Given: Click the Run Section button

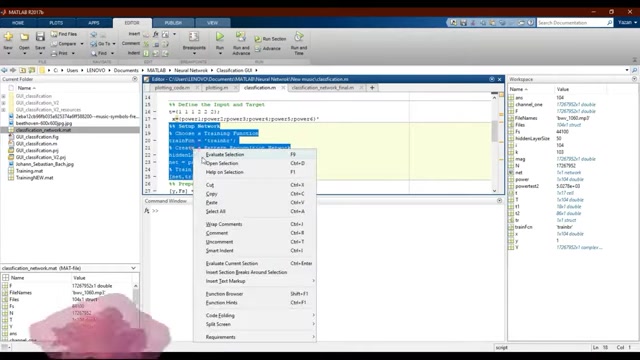Looking at the screenshot, I should coord(270,39).
